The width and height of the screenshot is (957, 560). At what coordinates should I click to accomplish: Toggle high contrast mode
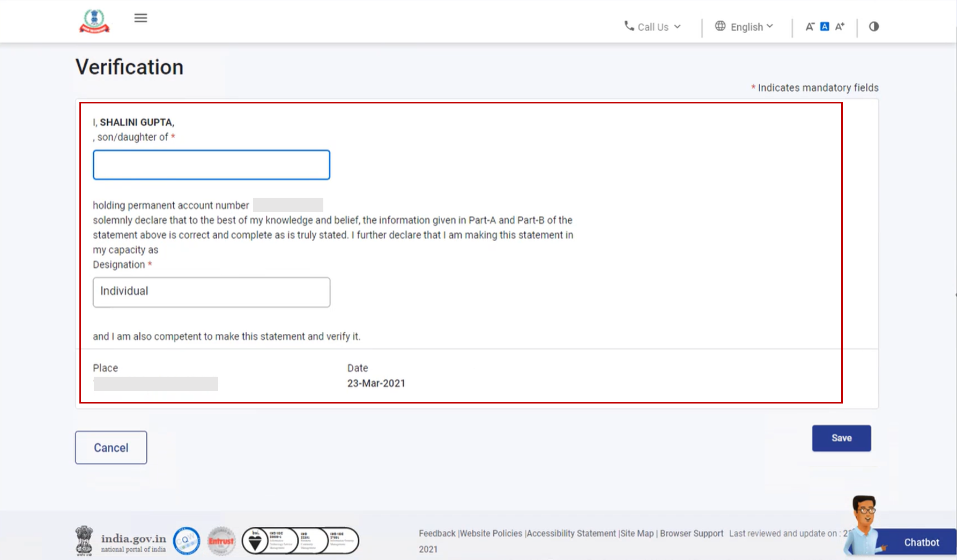[873, 26]
